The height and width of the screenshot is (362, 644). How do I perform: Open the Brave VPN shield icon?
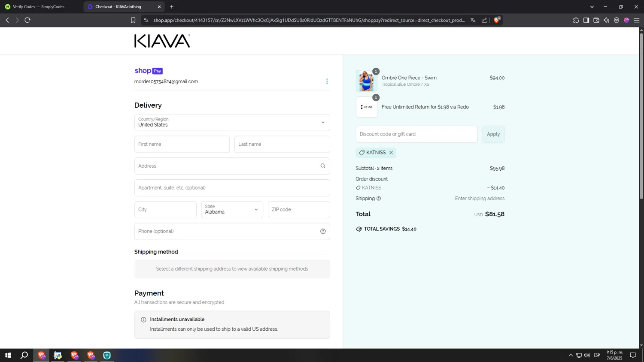click(x=617, y=20)
